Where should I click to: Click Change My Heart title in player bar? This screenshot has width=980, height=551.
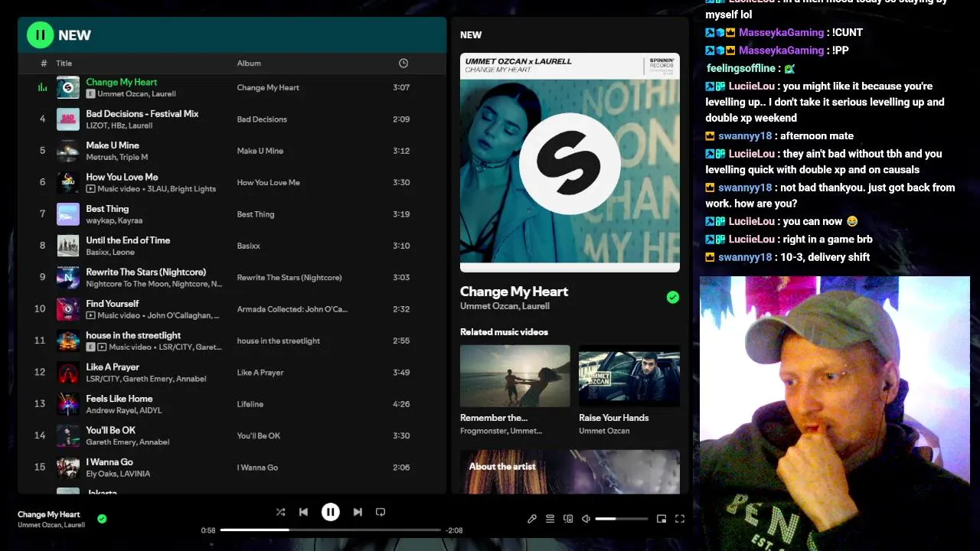coord(49,514)
